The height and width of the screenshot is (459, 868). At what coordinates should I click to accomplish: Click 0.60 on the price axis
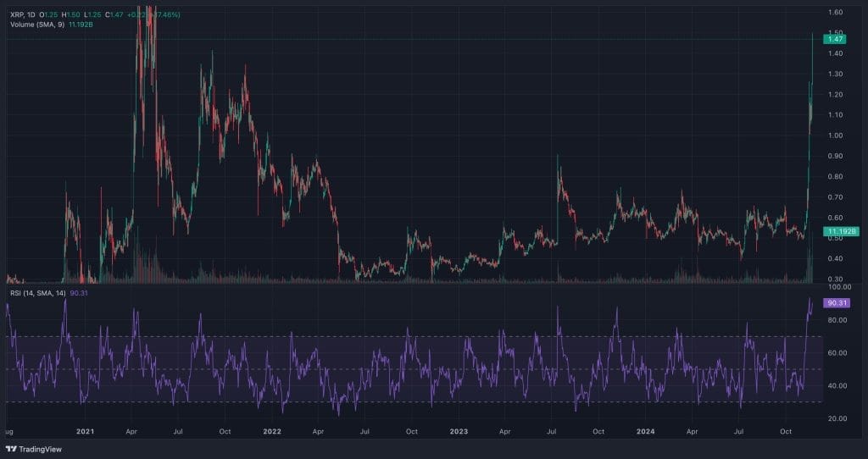point(835,218)
